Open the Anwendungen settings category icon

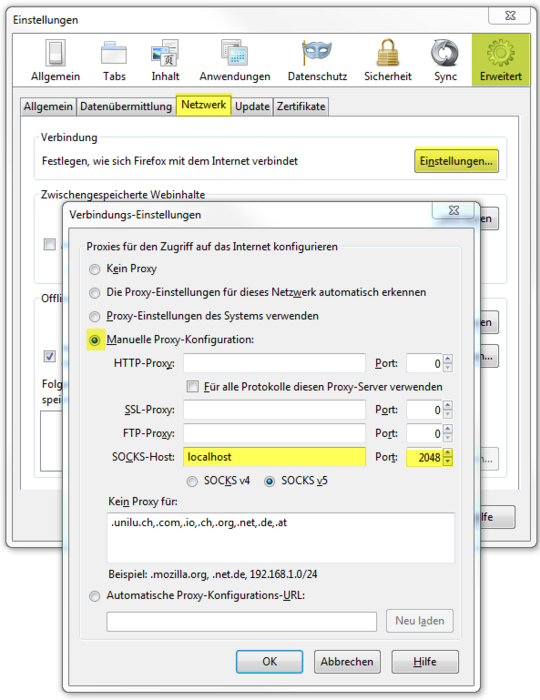(x=235, y=54)
